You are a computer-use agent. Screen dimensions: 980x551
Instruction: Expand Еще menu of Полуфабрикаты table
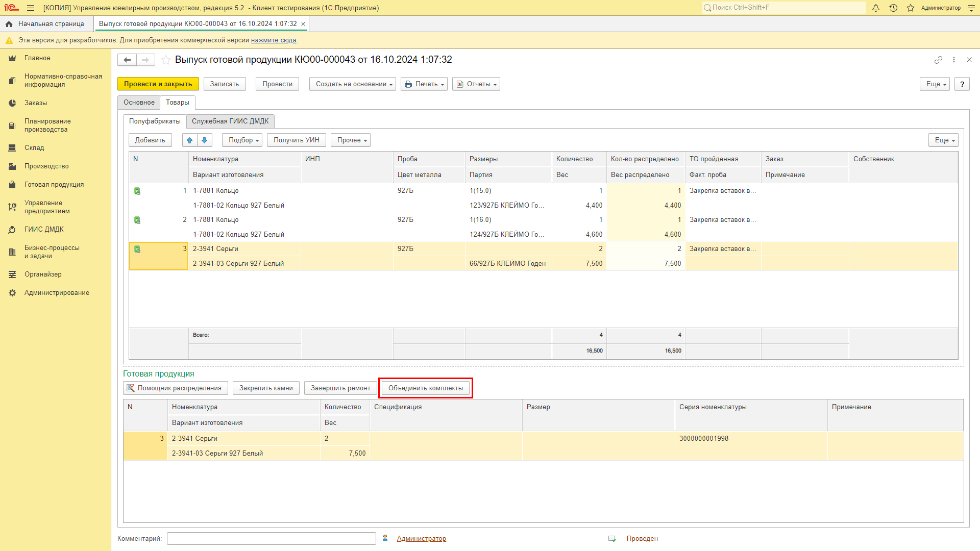click(943, 140)
